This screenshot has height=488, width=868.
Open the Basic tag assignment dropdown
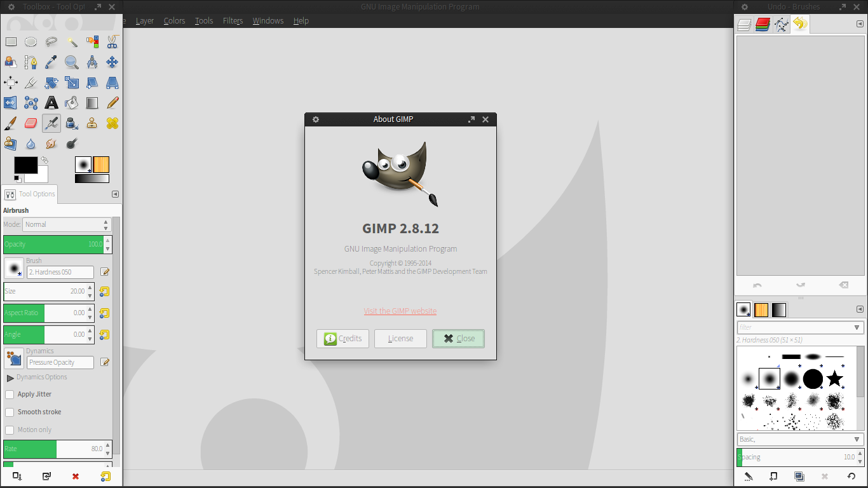(800, 439)
